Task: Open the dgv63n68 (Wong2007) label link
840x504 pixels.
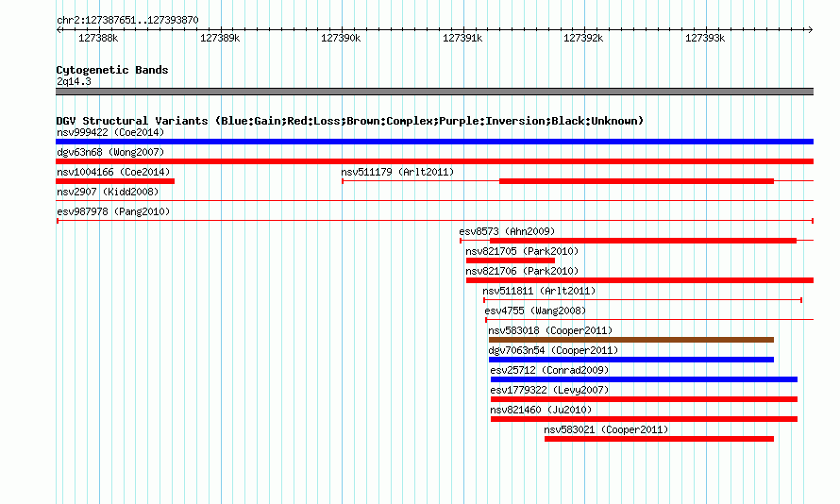Action: coord(110,152)
